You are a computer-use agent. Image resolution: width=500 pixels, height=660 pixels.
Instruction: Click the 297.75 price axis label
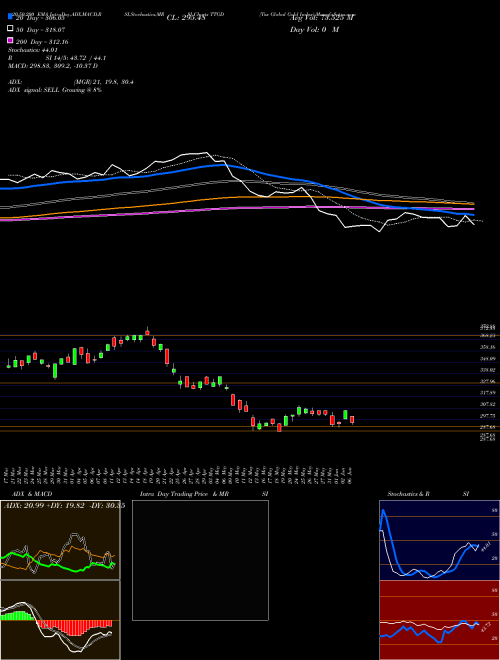(487, 415)
